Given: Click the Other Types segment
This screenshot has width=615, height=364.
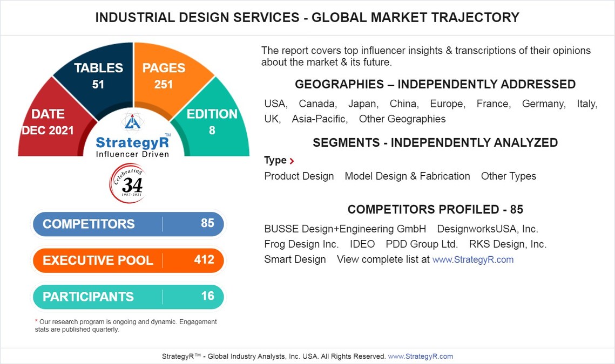Looking at the screenshot, I should tap(508, 176).
